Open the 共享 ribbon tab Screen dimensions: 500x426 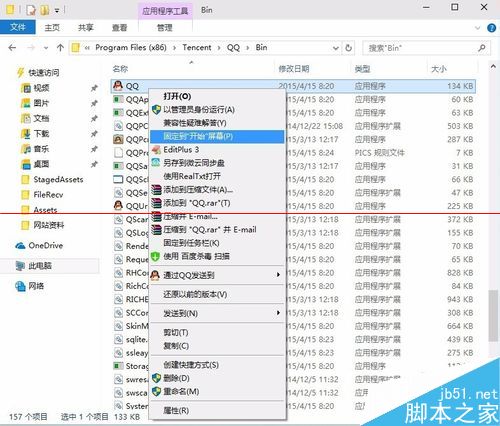coord(86,28)
